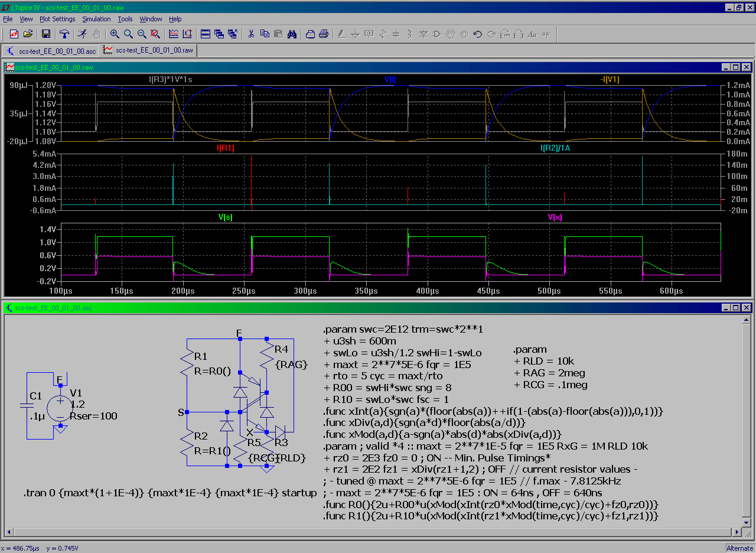Create a new schematic from toolbar
756x553 pixels.
coord(14,34)
